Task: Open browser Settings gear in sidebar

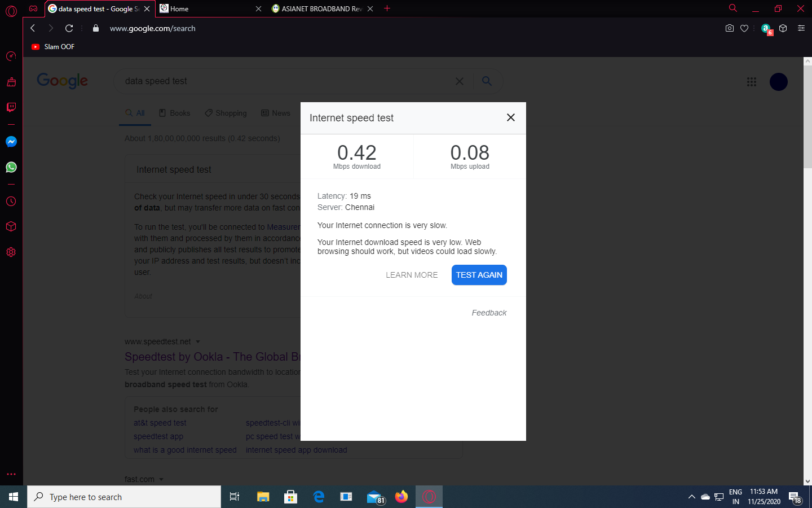Action: 11,252
